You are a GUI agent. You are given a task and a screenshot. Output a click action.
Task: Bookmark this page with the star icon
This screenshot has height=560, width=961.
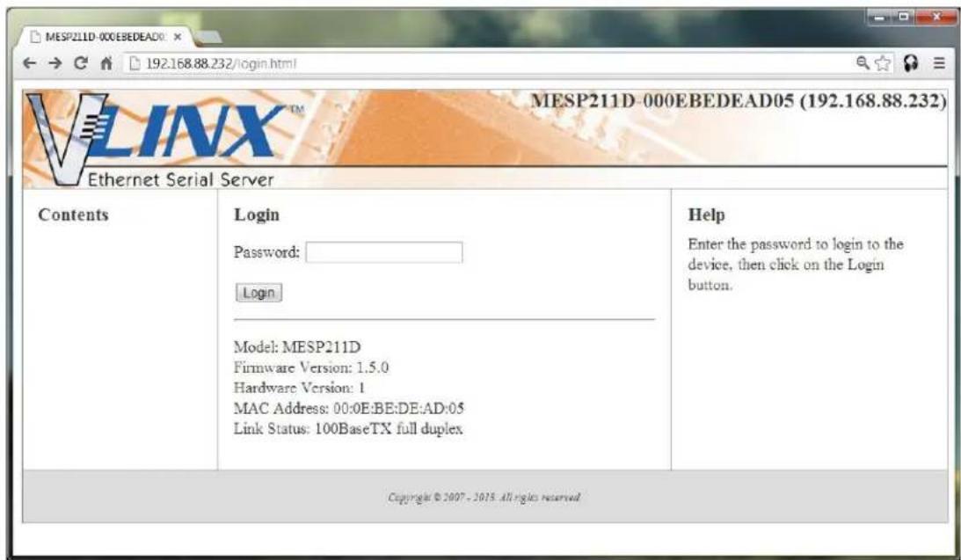pyautogui.click(x=883, y=63)
